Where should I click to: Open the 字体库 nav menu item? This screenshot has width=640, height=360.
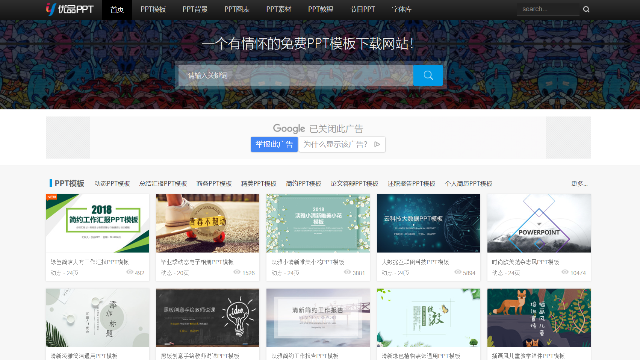click(x=401, y=9)
